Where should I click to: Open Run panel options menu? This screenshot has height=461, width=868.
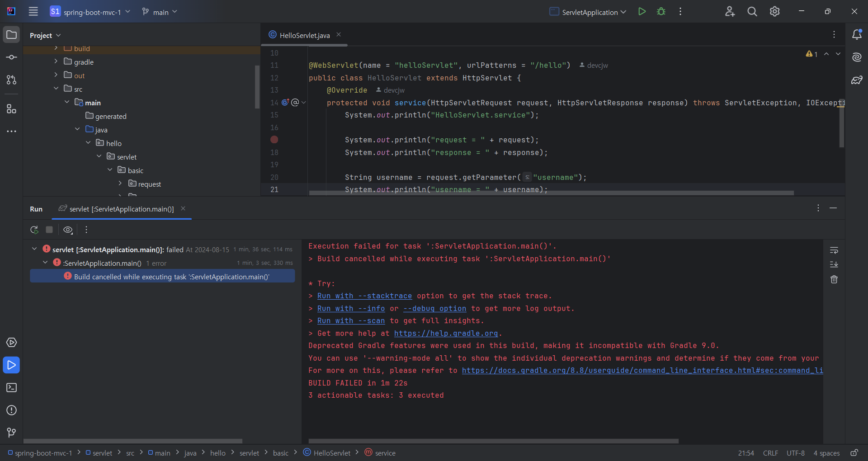tap(818, 208)
